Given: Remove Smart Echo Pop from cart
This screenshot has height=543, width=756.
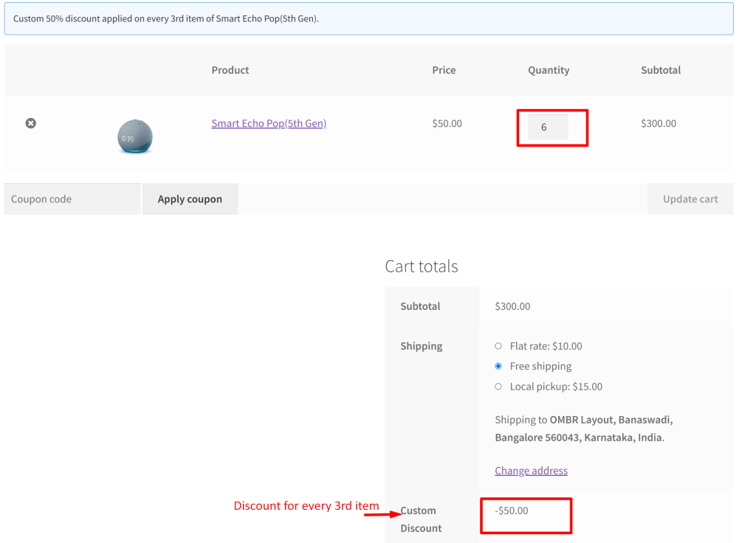Looking at the screenshot, I should point(31,123).
